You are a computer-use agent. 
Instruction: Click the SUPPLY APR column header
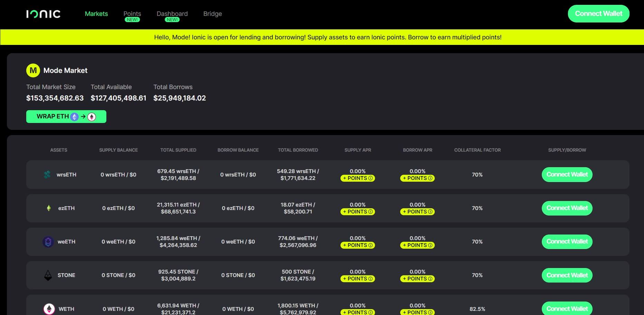point(358,150)
